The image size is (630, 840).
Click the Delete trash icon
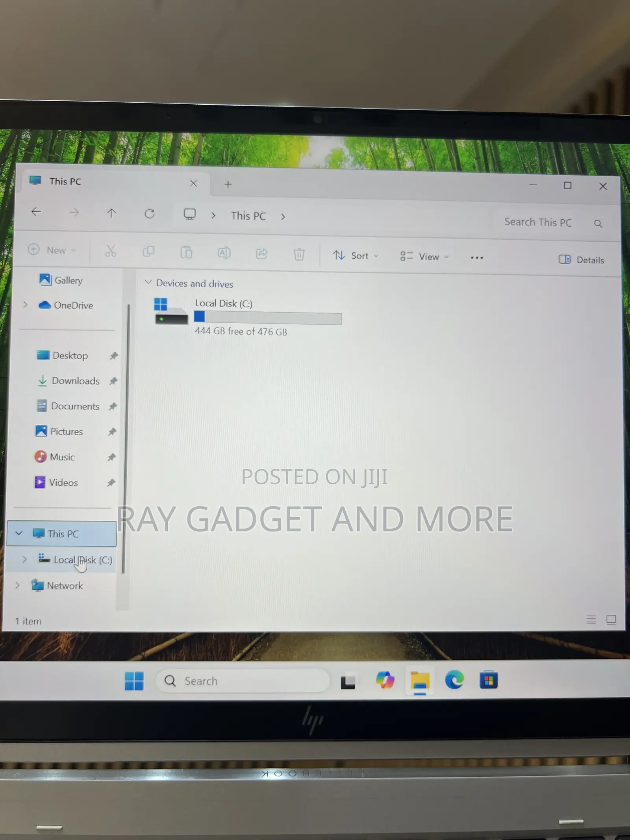pos(299,254)
